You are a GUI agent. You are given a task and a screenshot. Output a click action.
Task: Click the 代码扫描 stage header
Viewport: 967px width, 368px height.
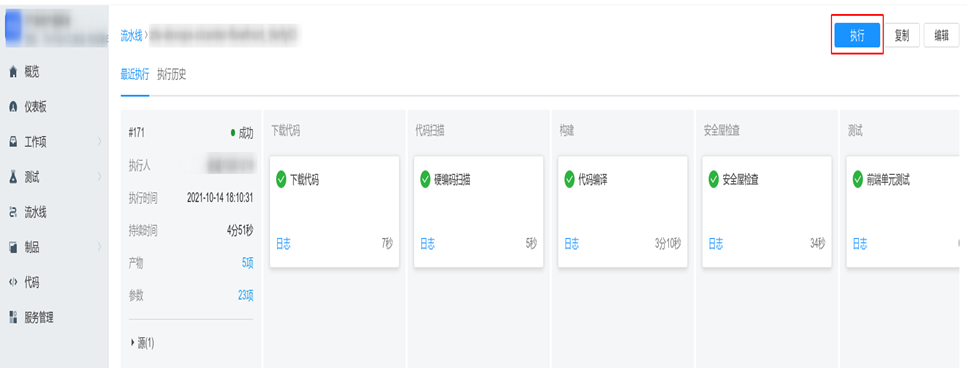[x=430, y=131]
